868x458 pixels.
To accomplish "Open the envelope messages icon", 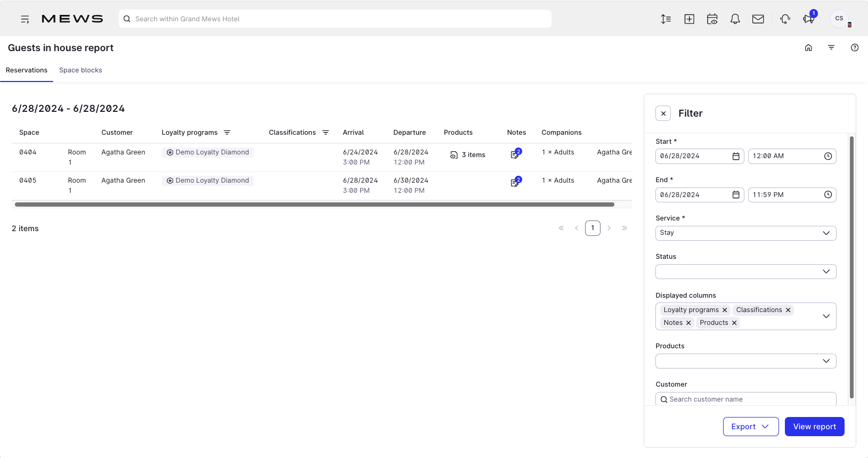I will [x=758, y=19].
